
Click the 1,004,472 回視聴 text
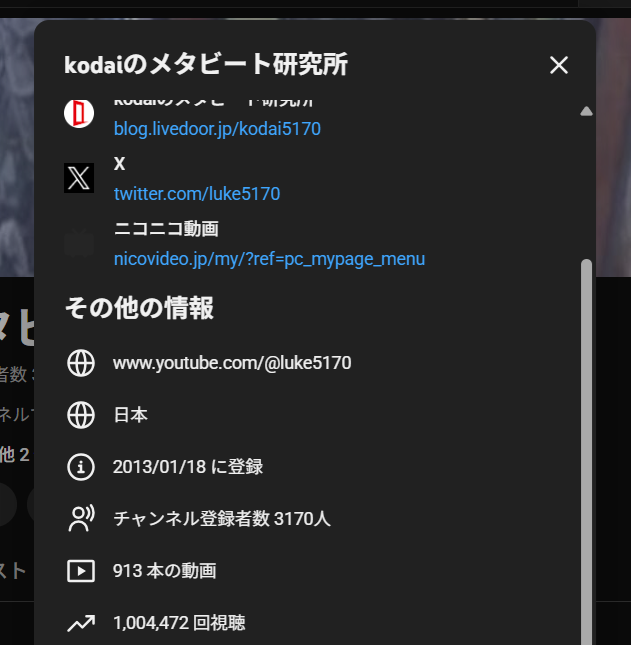point(179,623)
